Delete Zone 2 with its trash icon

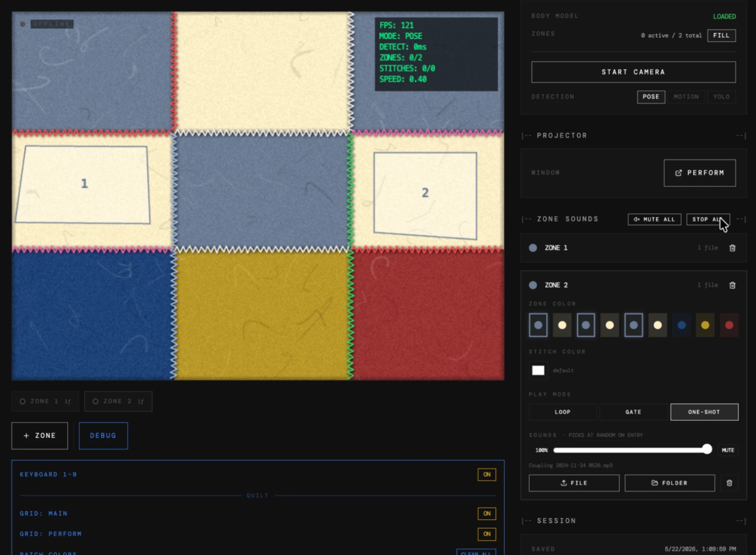click(x=732, y=285)
